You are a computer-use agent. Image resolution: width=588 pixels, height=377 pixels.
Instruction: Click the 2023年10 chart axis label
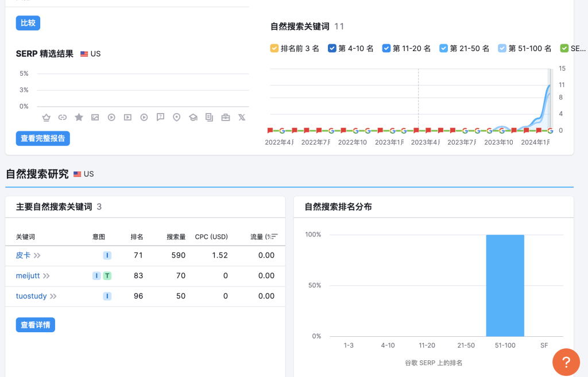tap(498, 142)
